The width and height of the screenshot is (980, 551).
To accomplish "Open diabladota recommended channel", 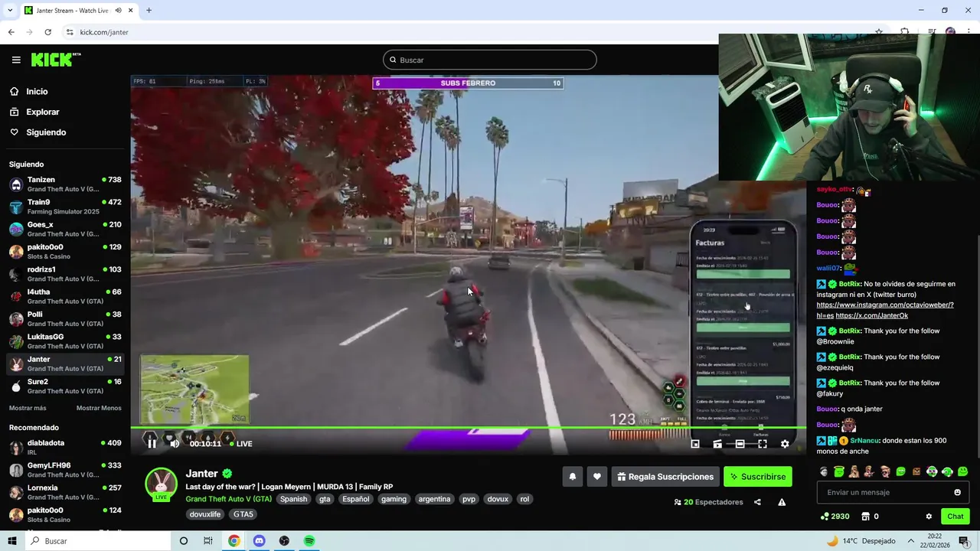I will coord(65,448).
